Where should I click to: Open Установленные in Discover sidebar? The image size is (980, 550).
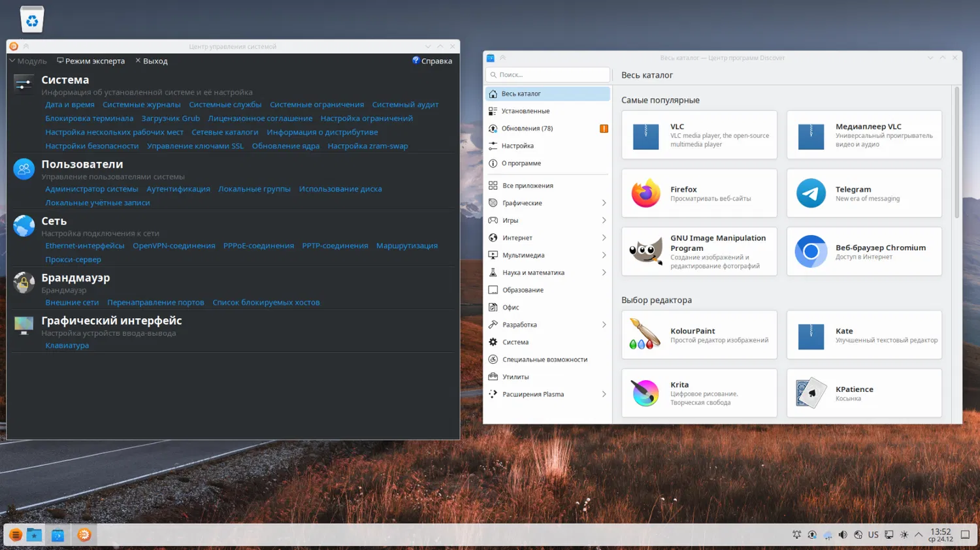(x=547, y=111)
